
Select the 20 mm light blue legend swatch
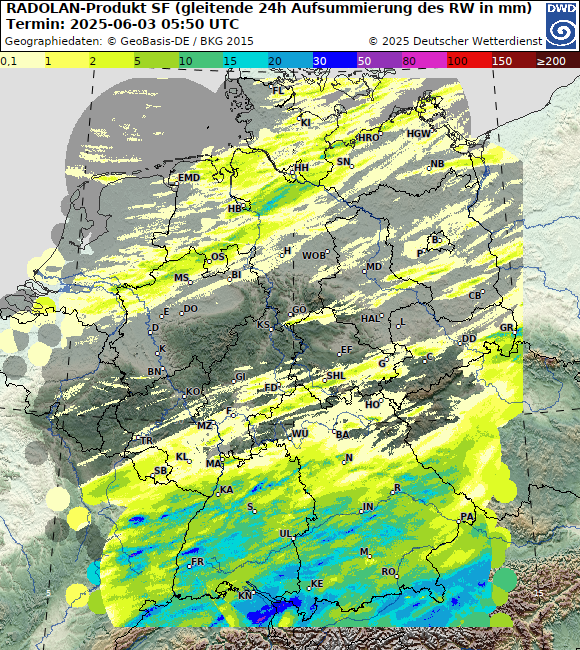coord(290,61)
